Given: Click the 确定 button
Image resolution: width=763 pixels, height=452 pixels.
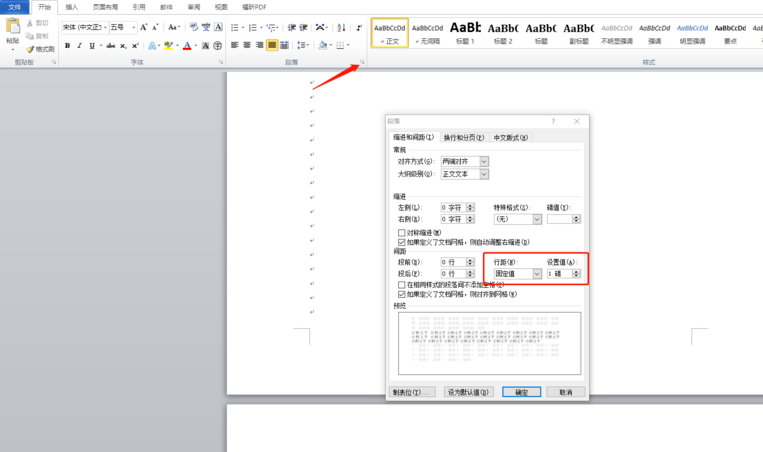Looking at the screenshot, I should pyautogui.click(x=521, y=392).
